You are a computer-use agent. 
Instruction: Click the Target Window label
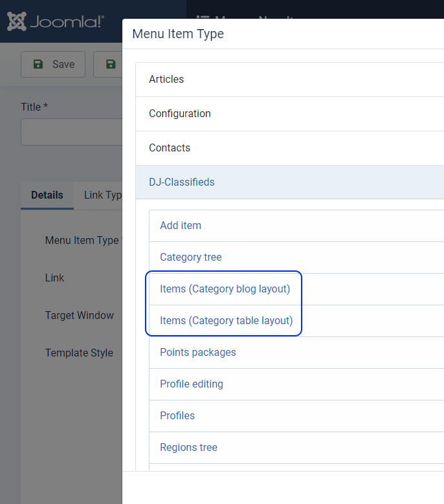coord(80,315)
